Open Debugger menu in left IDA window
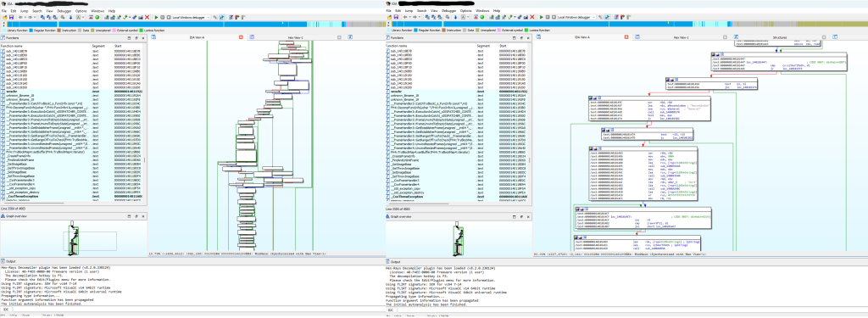 tap(64, 11)
